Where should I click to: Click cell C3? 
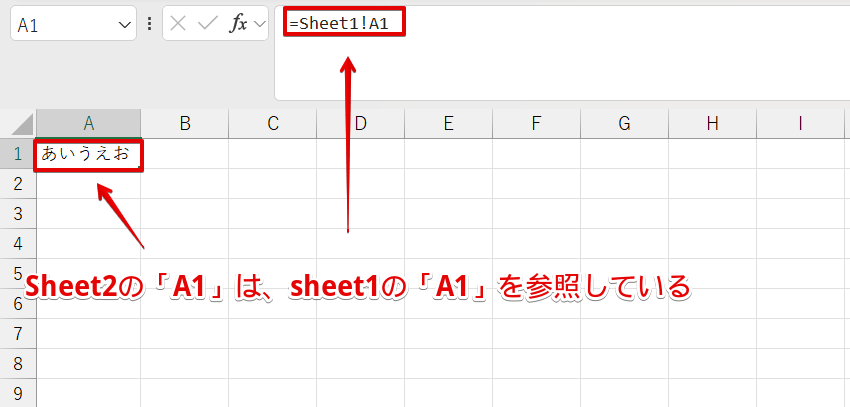273,214
